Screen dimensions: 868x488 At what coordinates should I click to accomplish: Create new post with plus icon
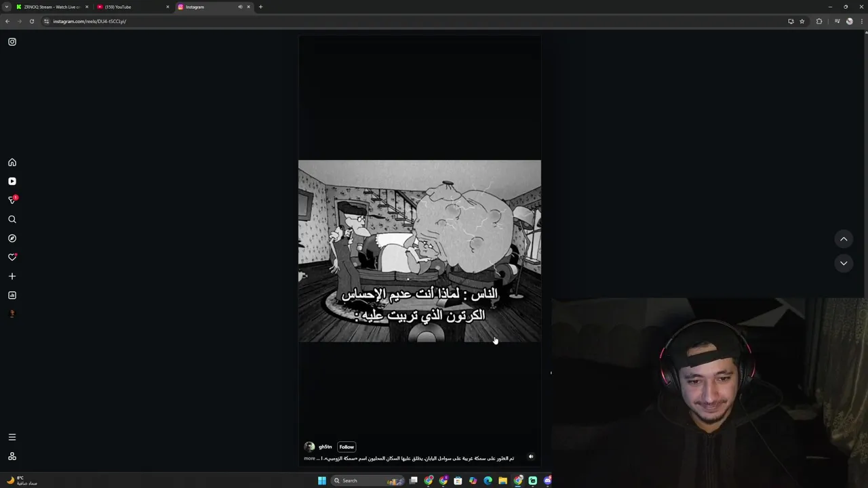point(12,277)
